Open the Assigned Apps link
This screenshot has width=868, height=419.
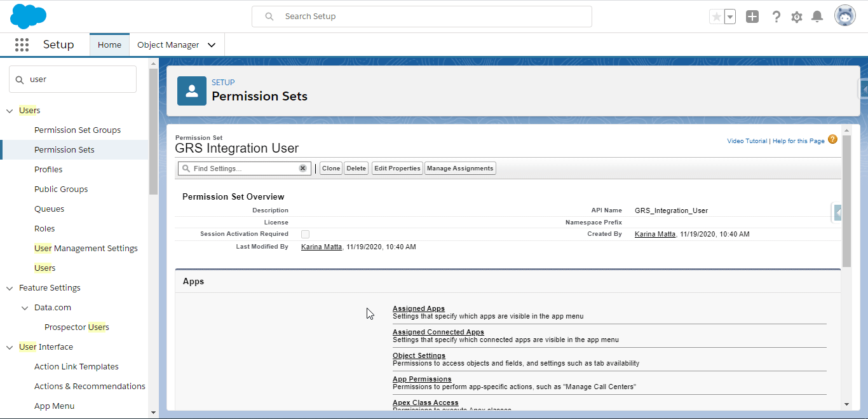coord(419,309)
